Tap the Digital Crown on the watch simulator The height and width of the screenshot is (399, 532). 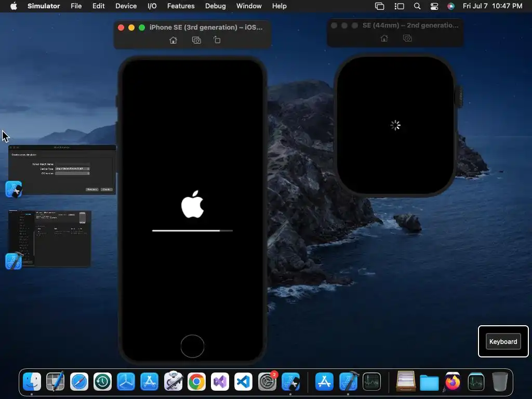pos(460,97)
